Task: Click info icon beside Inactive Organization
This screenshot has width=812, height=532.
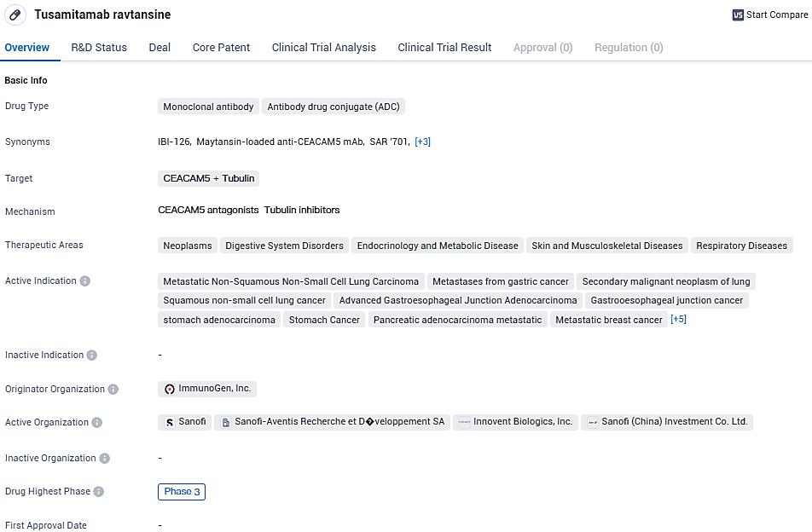Action: (x=105, y=458)
